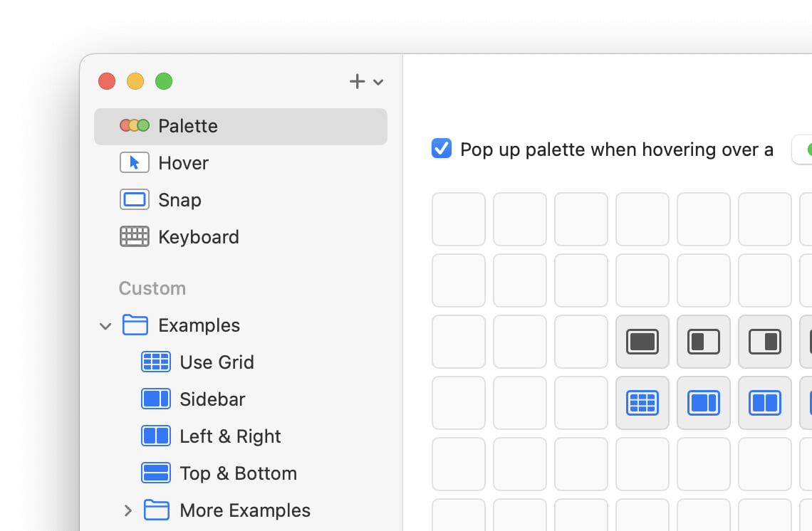Viewport: 812px width, 531px height.
Task: Pick the blue left and right split tile
Action: point(764,403)
